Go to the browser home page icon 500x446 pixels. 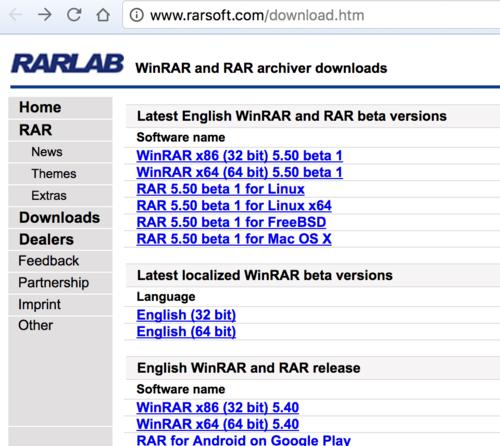click(103, 15)
